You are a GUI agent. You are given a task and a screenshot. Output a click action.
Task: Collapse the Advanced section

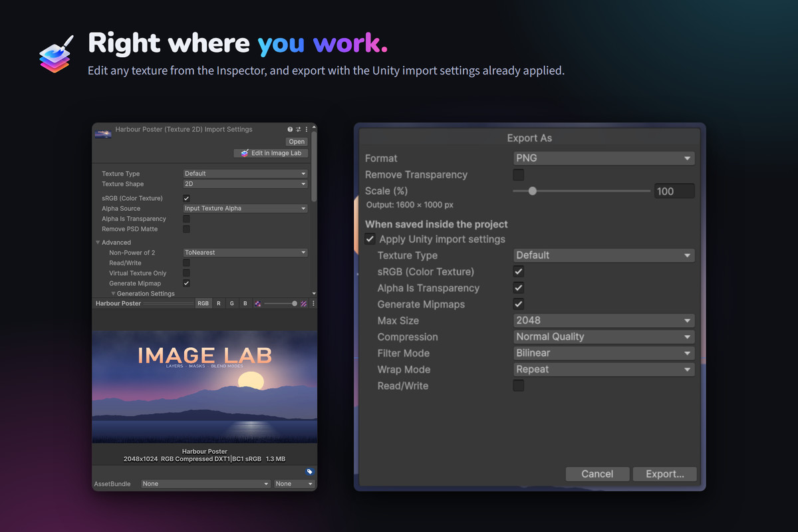tap(98, 243)
